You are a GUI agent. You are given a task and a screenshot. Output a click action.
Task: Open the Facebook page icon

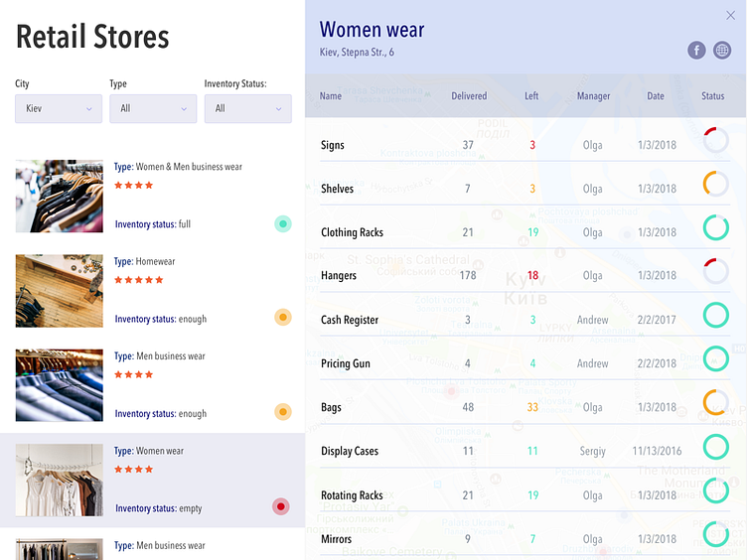pyautogui.click(x=696, y=50)
